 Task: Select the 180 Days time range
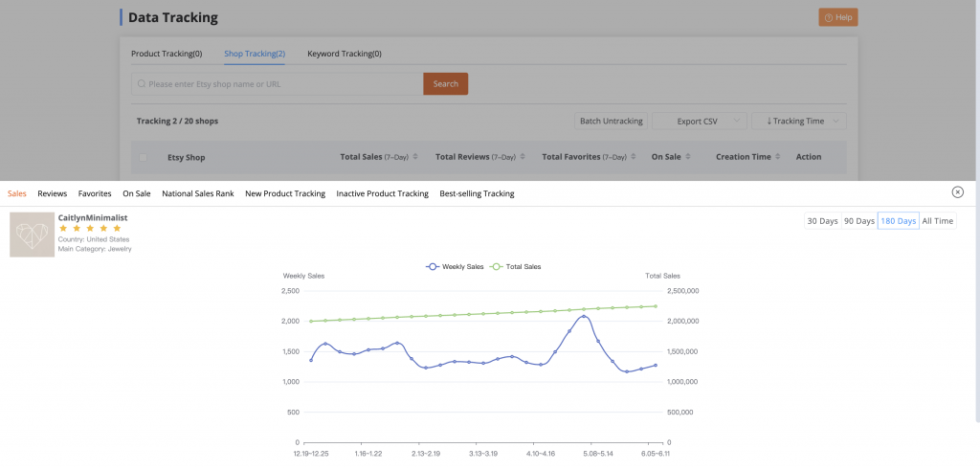[x=898, y=221]
